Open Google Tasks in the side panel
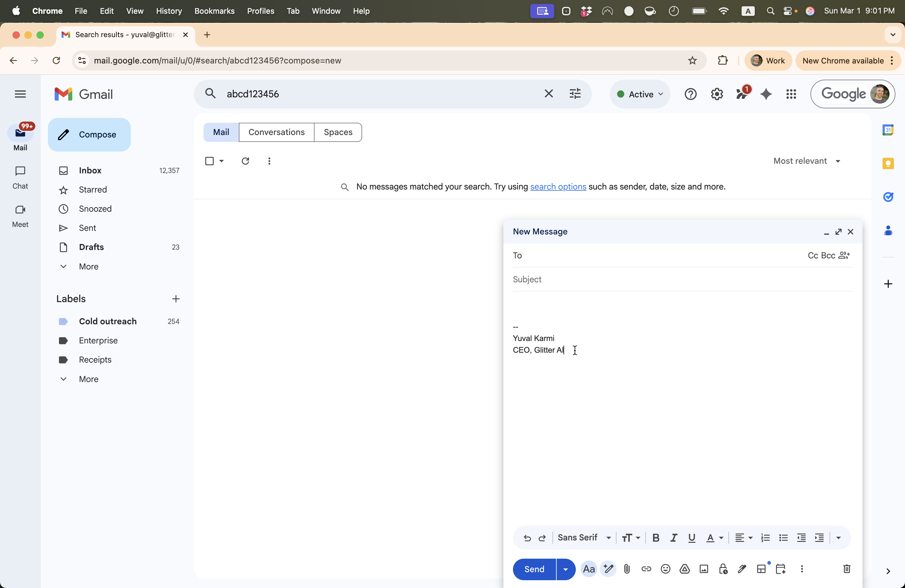905x588 pixels. point(889,197)
